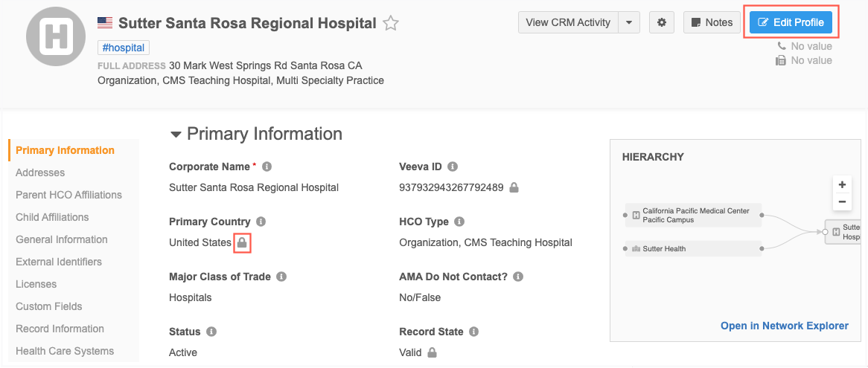This screenshot has width=868, height=368.
Task: Click the lock icon beside United States
Action: coord(242,242)
